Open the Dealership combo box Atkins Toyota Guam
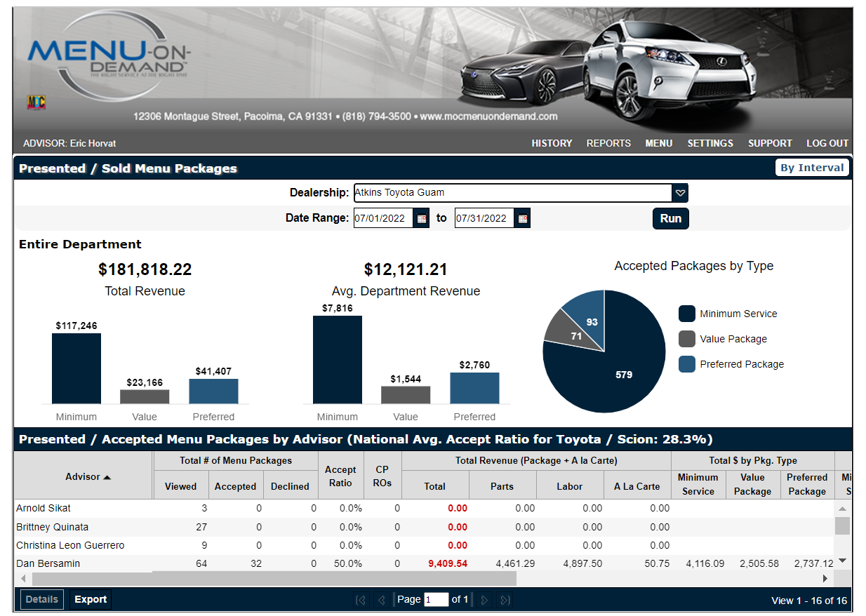The width and height of the screenshot is (866, 616). pyautogui.click(x=520, y=192)
